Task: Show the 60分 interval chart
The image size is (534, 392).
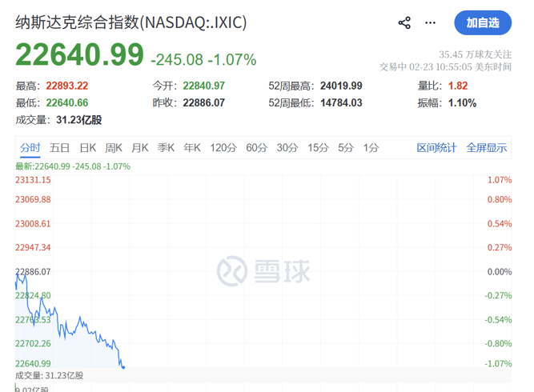Action: click(257, 147)
